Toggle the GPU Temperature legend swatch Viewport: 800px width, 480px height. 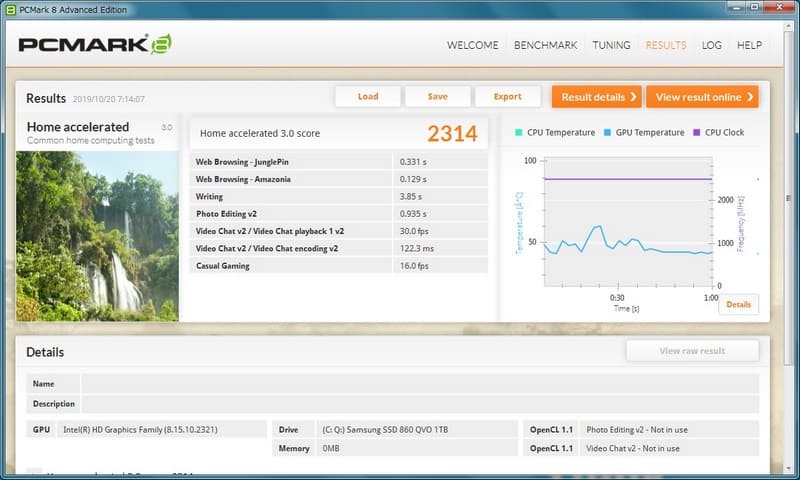point(607,133)
